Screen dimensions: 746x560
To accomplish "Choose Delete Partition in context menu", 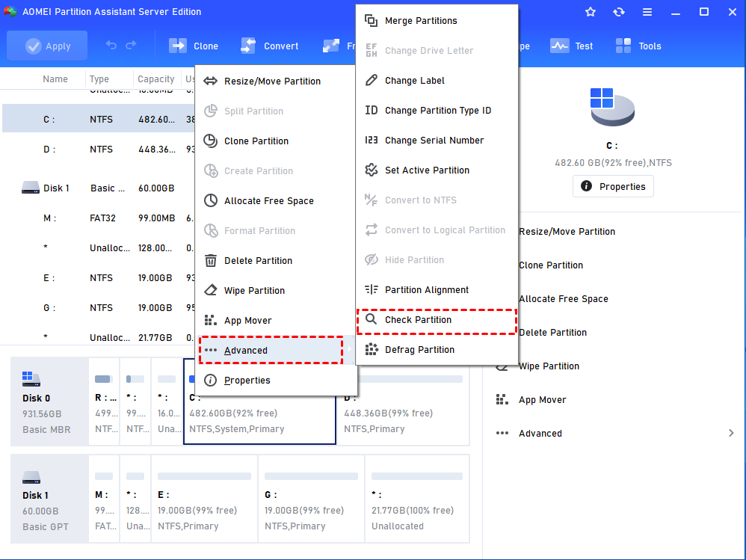I will coord(276,261).
